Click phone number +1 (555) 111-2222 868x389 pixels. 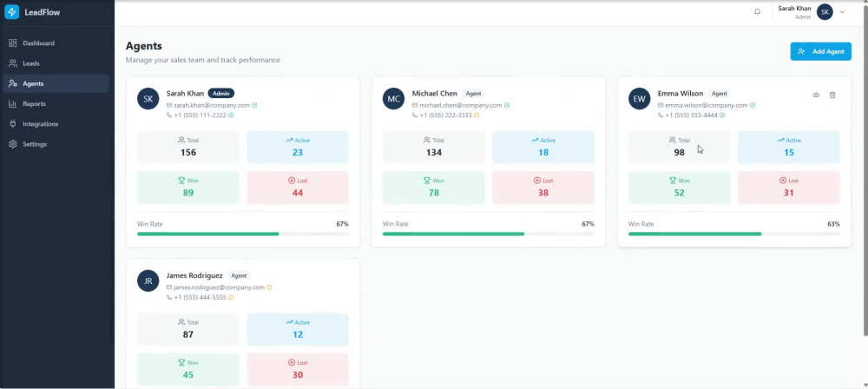(x=200, y=115)
